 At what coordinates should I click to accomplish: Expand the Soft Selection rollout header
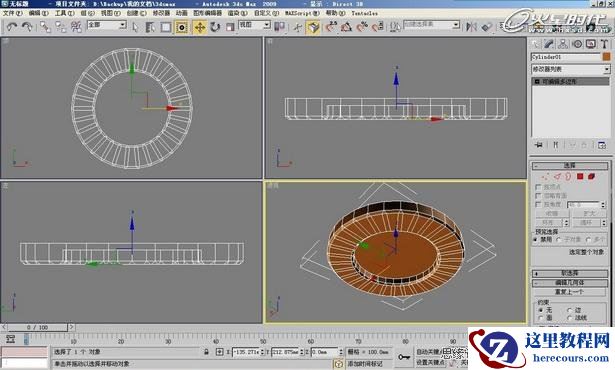(570, 273)
